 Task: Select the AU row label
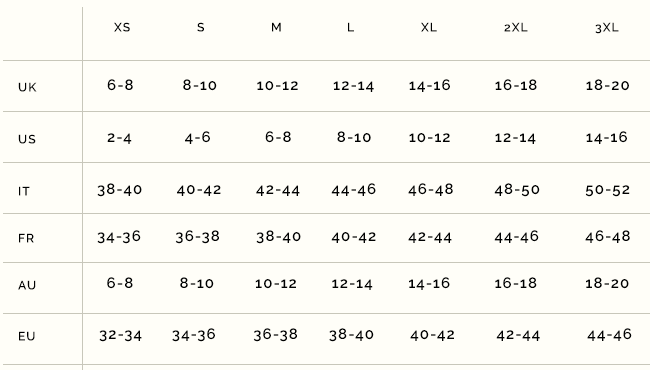coord(27,285)
